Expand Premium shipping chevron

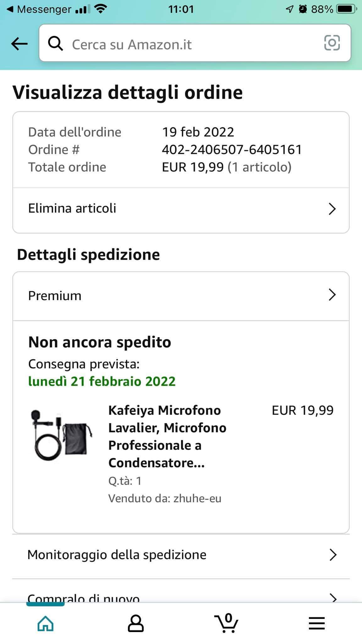point(332,295)
